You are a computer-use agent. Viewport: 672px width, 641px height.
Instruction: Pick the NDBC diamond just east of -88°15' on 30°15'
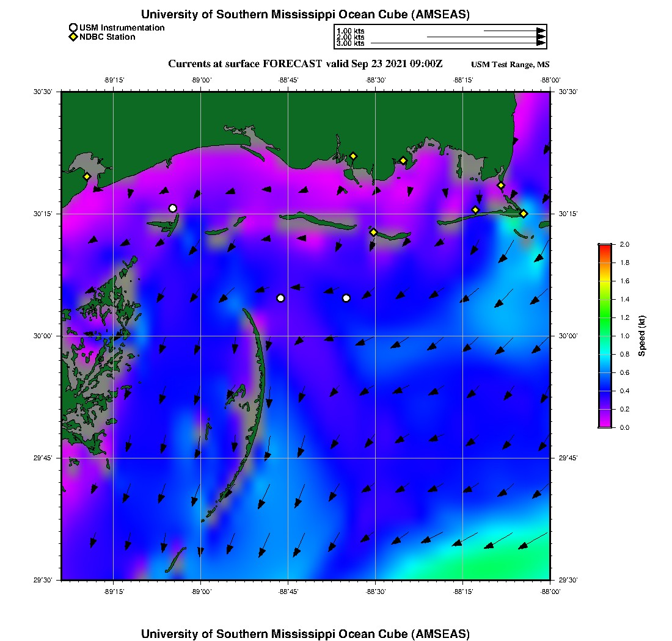click(x=475, y=210)
